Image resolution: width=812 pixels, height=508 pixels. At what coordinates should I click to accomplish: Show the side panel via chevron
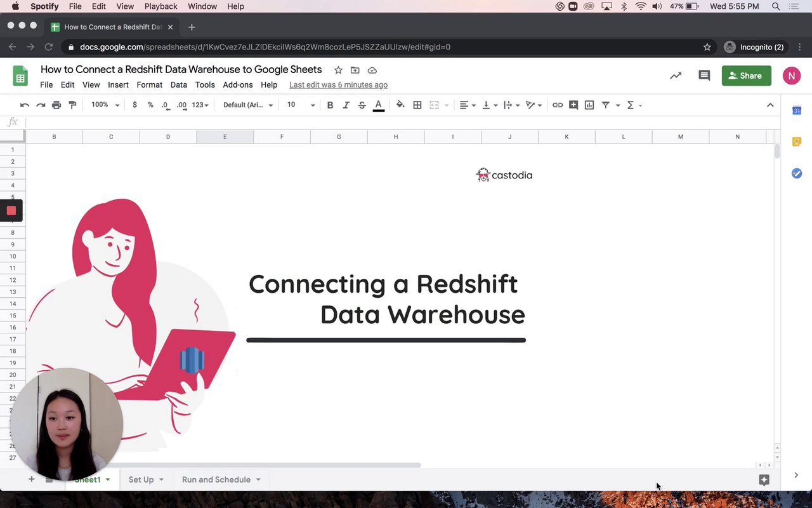point(796,475)
